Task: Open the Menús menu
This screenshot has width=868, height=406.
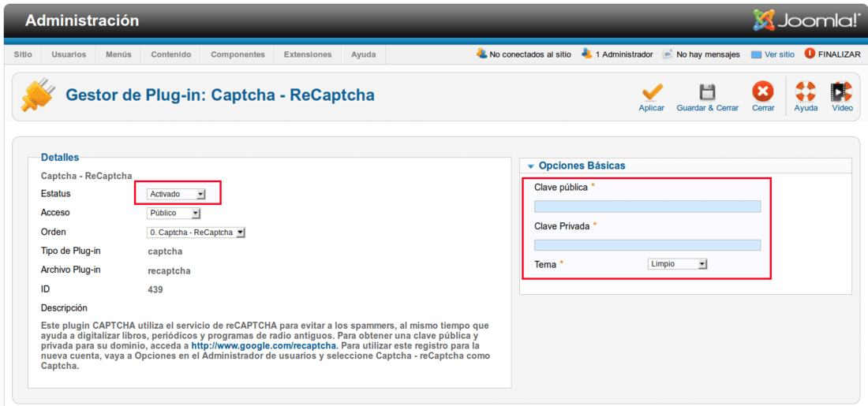Action: tap(118, 54)
